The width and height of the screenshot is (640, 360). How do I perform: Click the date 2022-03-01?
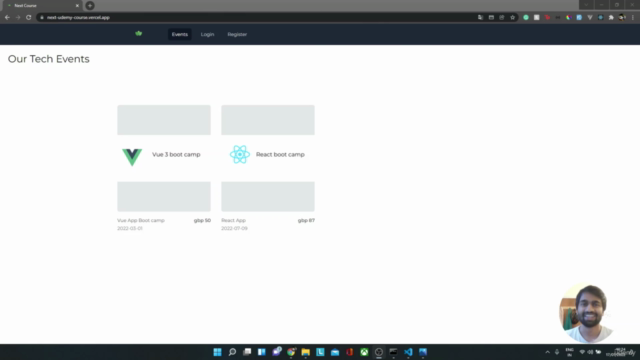130,228
